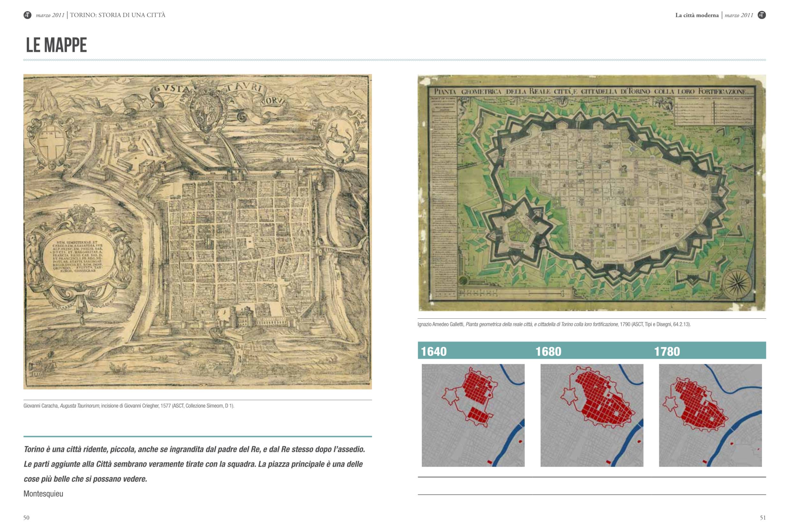Click the legend table on the 1790 map
The image size is (789, 532).
[713, 111]
